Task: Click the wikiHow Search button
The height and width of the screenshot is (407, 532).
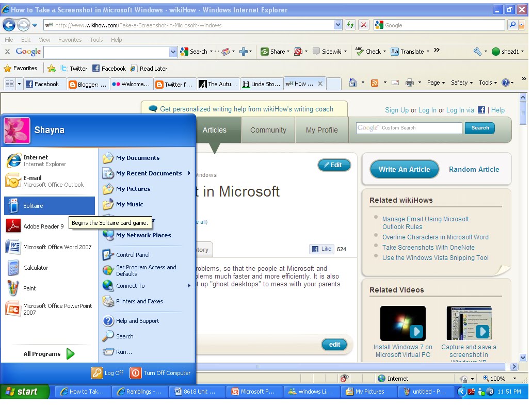Action: click(480, 128)
